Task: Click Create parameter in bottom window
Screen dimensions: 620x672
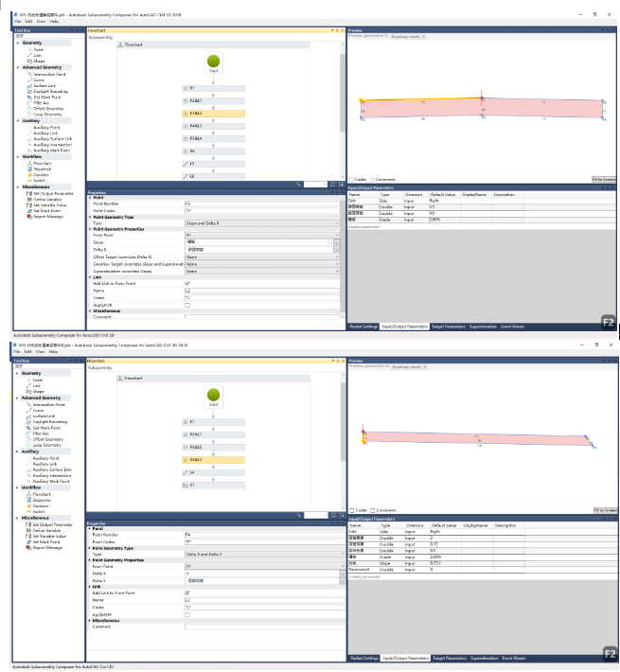Action: (x=364, y=576)
